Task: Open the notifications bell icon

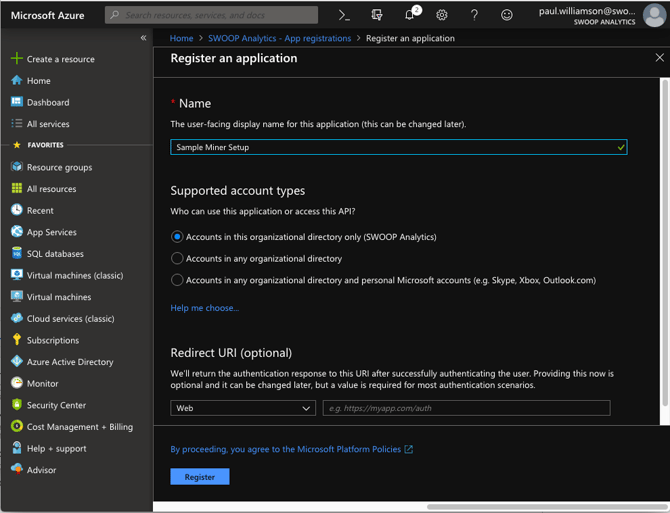Action: click(409, 15)
